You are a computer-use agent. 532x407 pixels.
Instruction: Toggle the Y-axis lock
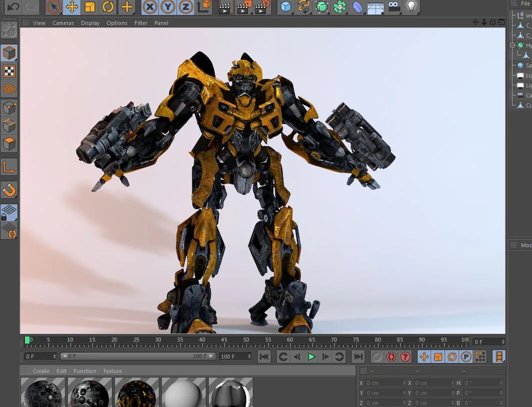click(x=168, y=7)
